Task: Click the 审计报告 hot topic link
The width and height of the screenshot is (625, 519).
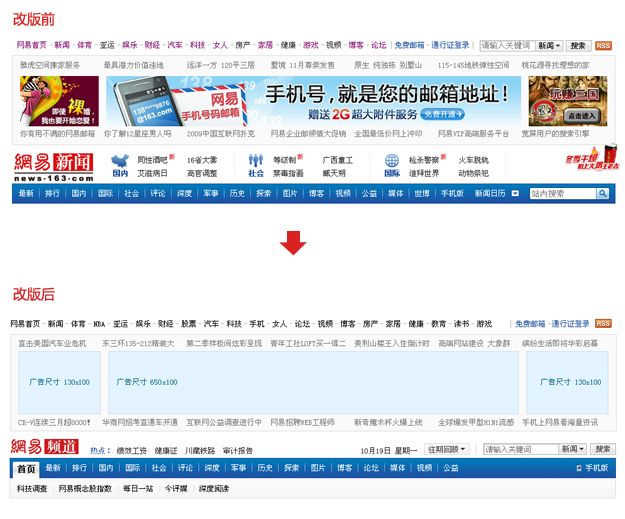Action: click(x=238, y=450)
